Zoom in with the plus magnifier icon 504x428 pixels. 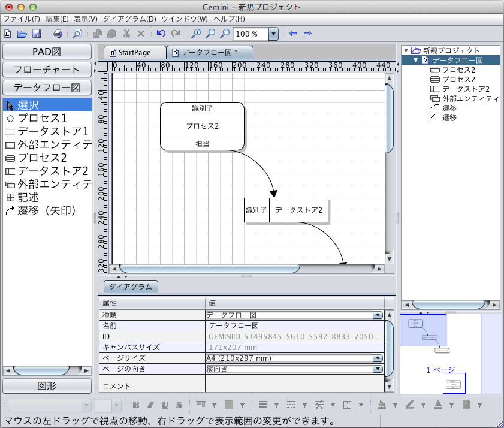pyautogui.click(x=210, y=34)
